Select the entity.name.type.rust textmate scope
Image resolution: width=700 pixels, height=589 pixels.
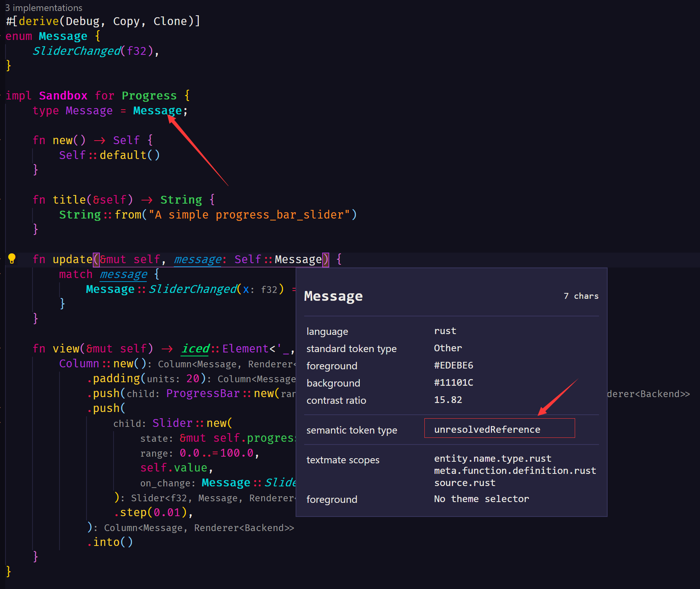[493, 458]
